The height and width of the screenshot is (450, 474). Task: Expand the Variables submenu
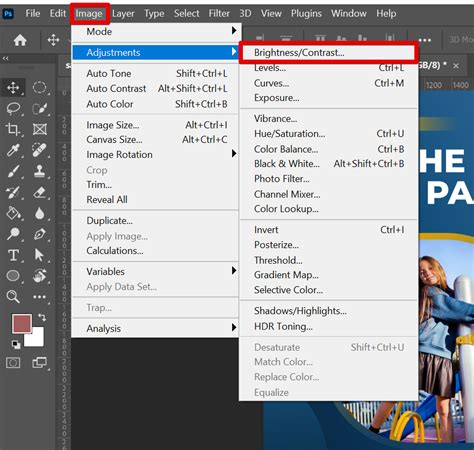point(155,271)
